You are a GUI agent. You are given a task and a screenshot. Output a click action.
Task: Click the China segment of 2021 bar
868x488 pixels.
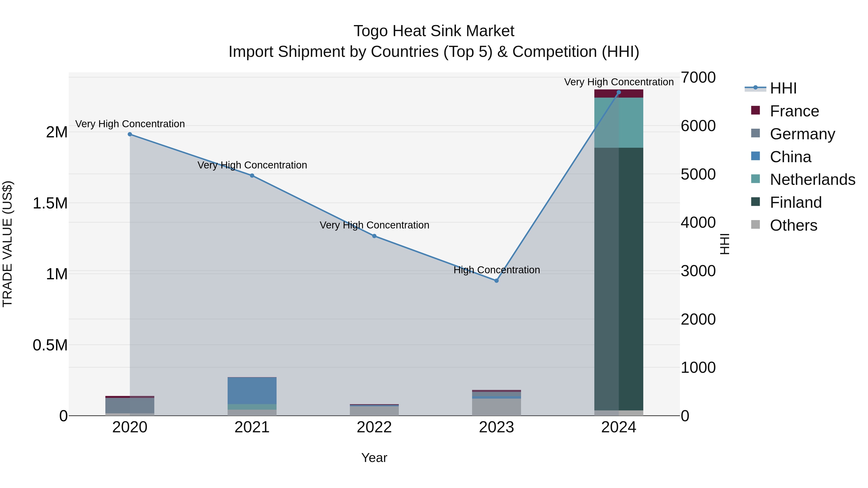tap(252, 391)
